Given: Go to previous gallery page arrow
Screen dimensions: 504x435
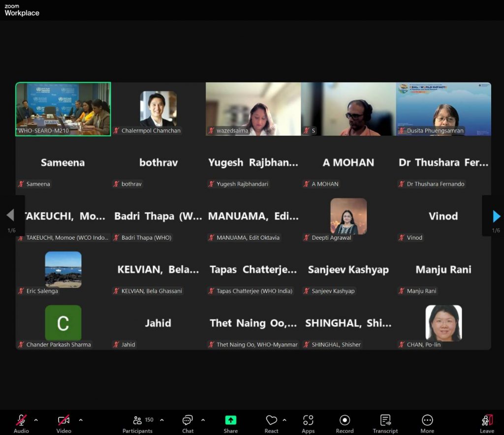Looking at the screenshot, I should pos(10,215).
